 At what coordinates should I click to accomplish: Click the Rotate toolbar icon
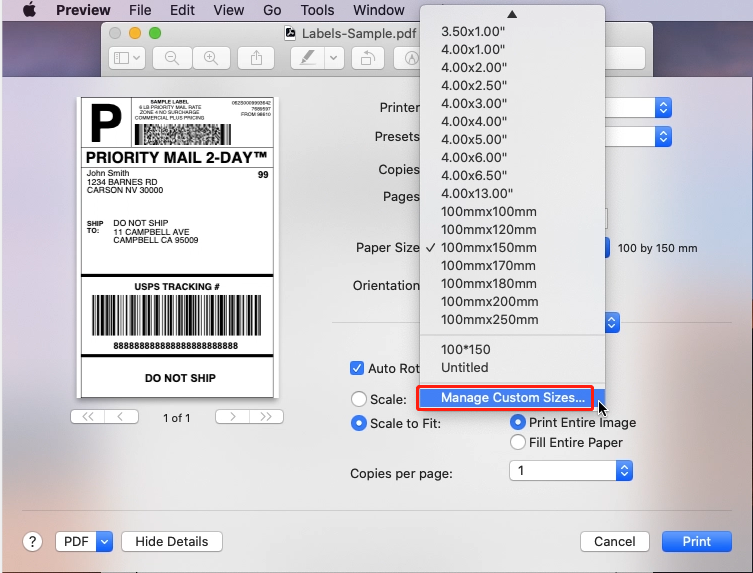[x=368, y=58]
